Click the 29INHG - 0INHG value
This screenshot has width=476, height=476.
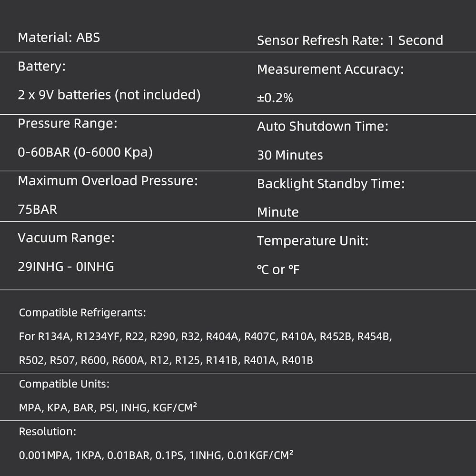tap(66, 267)
